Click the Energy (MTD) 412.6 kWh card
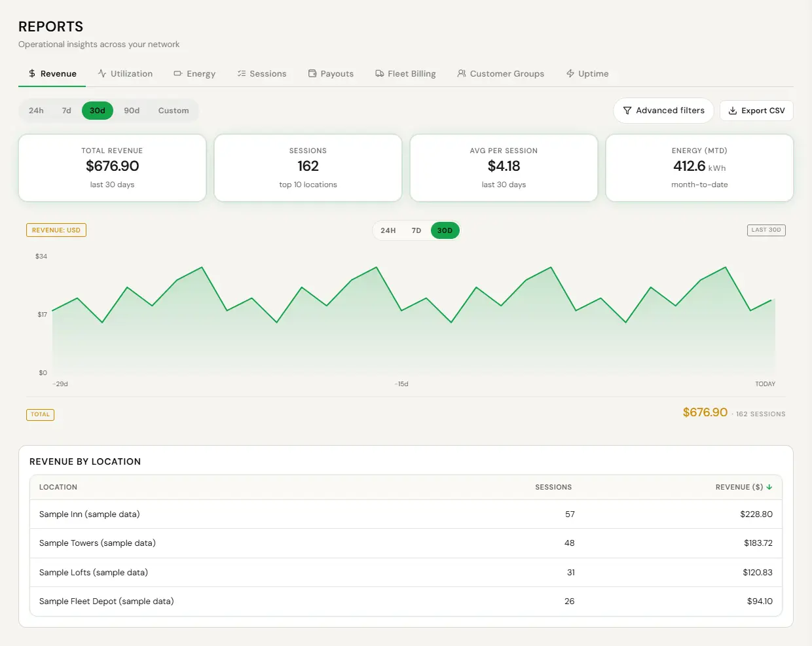The height and width of the screenshot is (646, 812). (x=699, y=168)
